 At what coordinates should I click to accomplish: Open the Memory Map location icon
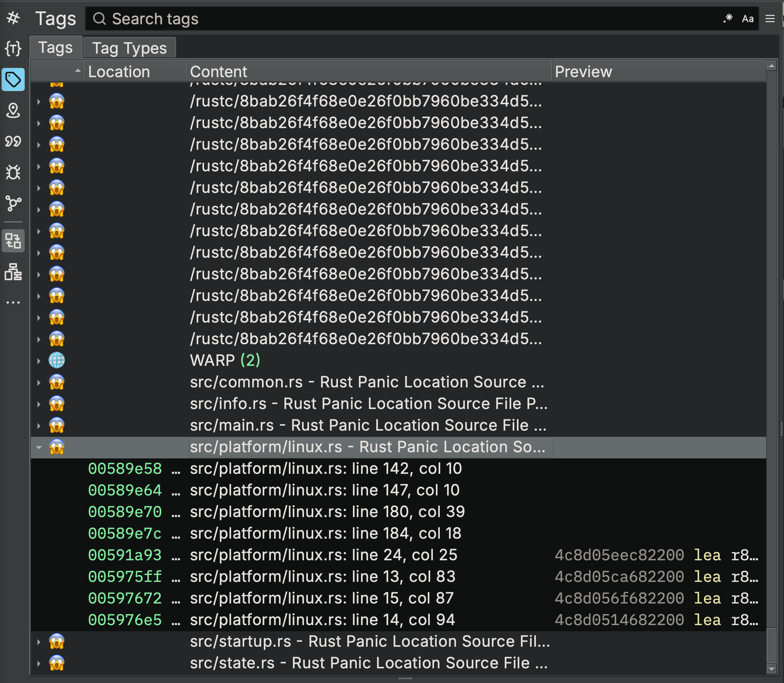(14, 111)
